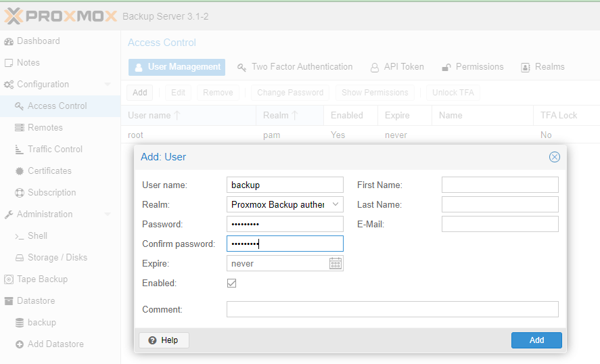The width and height of the screenshot is (600, 364).
Task: Collapse the Configuration section arrow
Action: (108, 84)
